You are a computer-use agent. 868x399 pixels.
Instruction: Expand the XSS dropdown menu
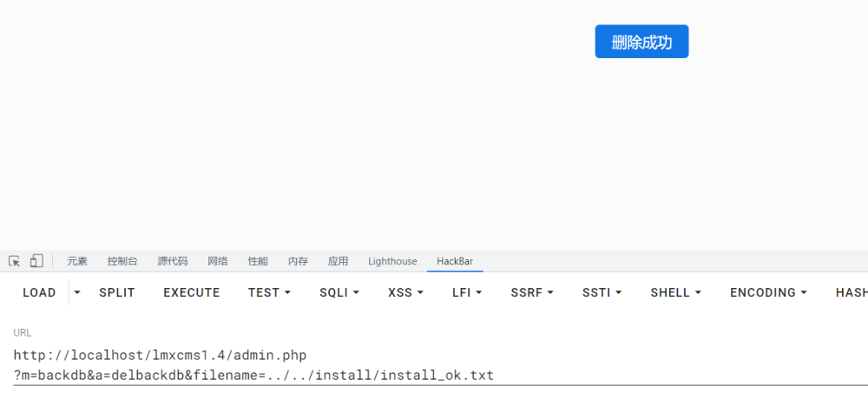[x=405, y=293]
